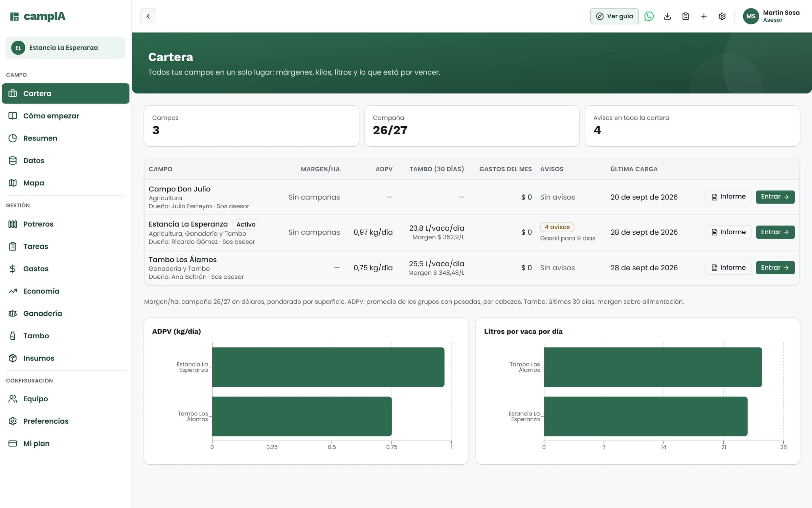Click the Campaña 26/27 card
Screen dimensions: 812x508
[472, 126]
